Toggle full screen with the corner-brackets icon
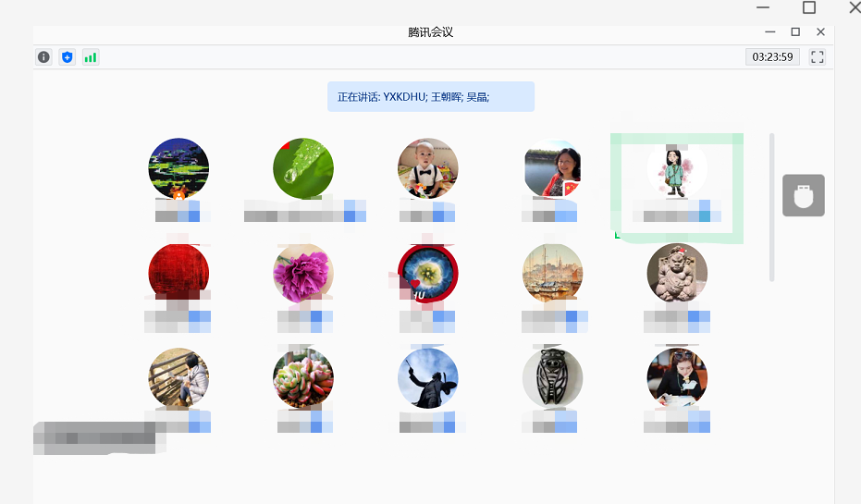Image resolution: width=861 pixels, height=504 pixels. click(818, 57)
